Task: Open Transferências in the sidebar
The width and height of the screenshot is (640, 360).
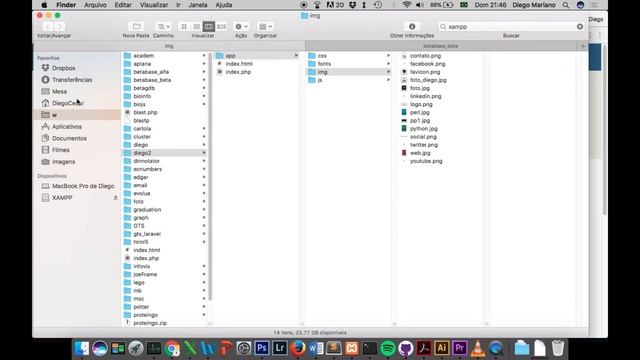Action: pyautogui.click(x=72, y=80)
